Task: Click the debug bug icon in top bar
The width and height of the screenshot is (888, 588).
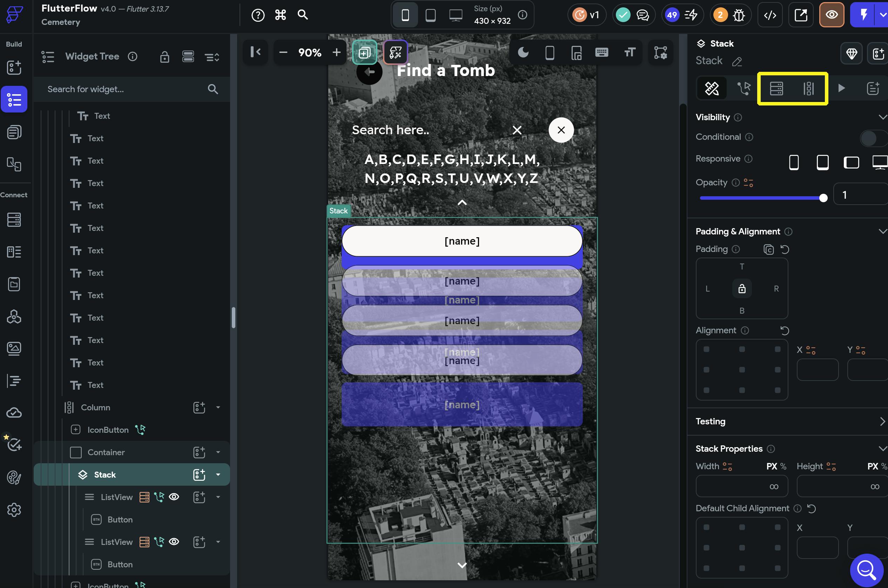Action: point(739,15)
